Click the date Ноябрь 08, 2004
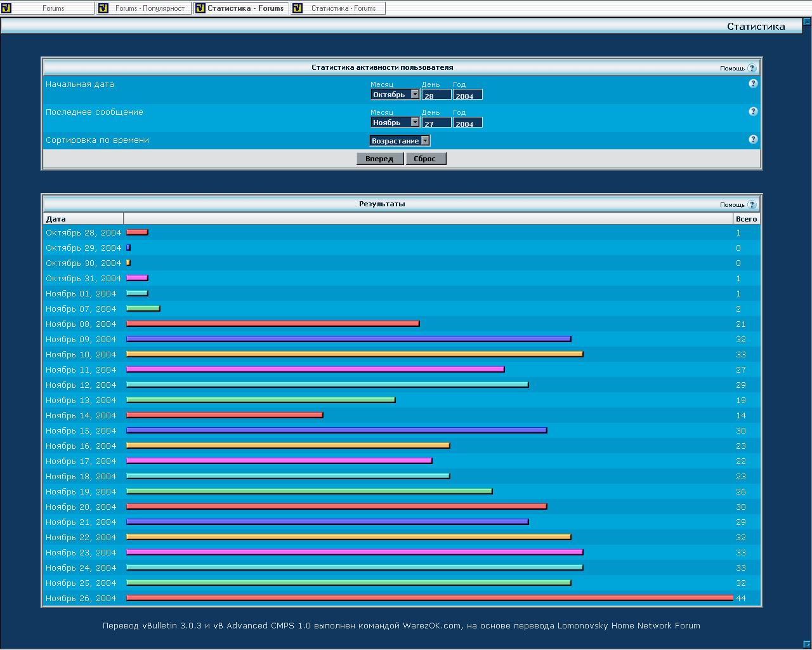This screenshot has height=650, width=812. pyautogui.click(x=81, y=324)
